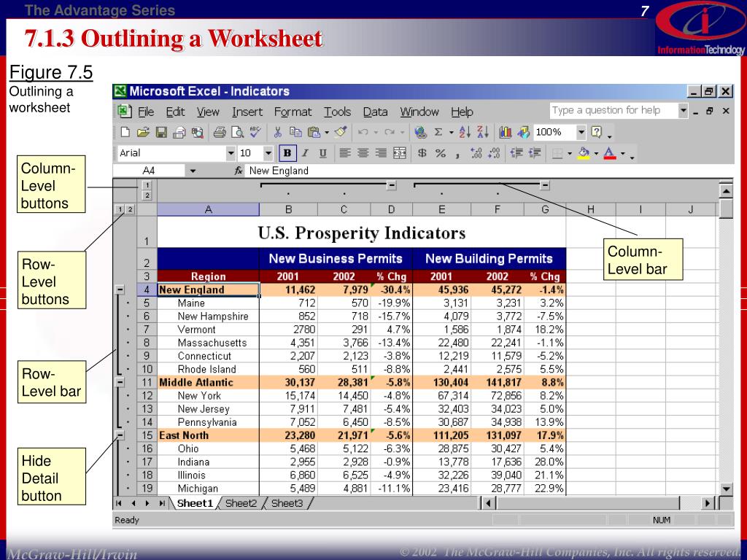This screenshot has height=560, width=747.
Task: Select column A by its header
Action: 208,209
